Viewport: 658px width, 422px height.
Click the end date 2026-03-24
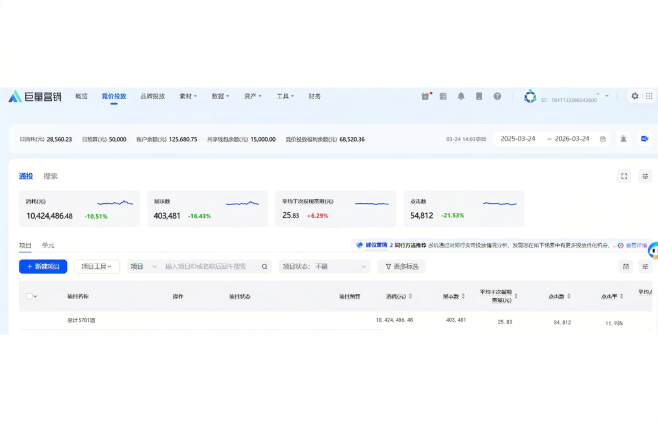click(572, 139)
